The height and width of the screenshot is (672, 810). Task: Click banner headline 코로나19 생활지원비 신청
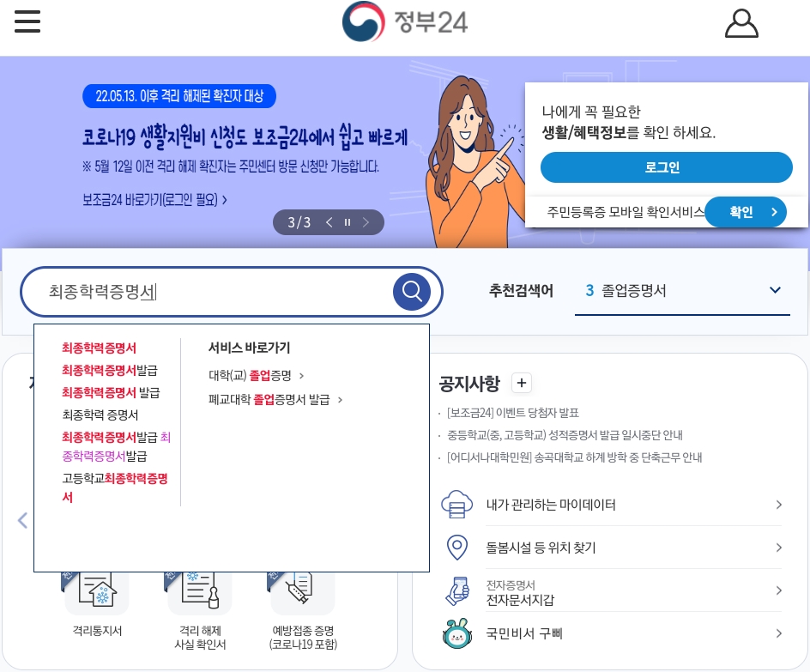245,136
